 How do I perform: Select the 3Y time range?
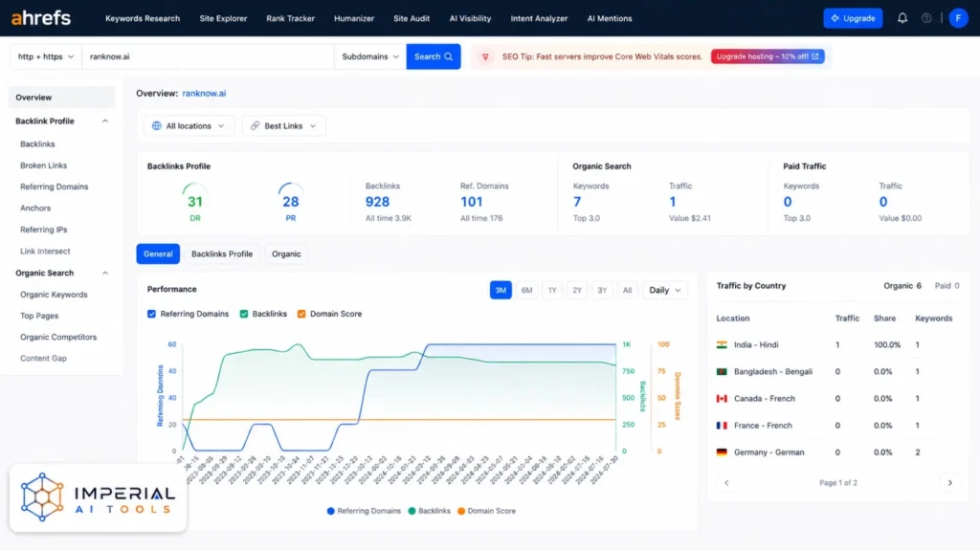tap(602, 290)
